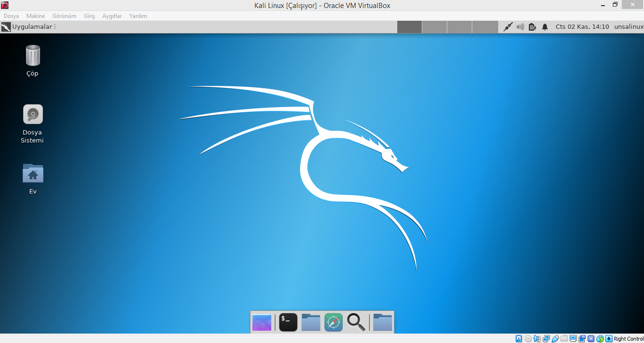Open the Görünüm menu
This screenshot has height=343, width=644.
(x=64, y=16)
